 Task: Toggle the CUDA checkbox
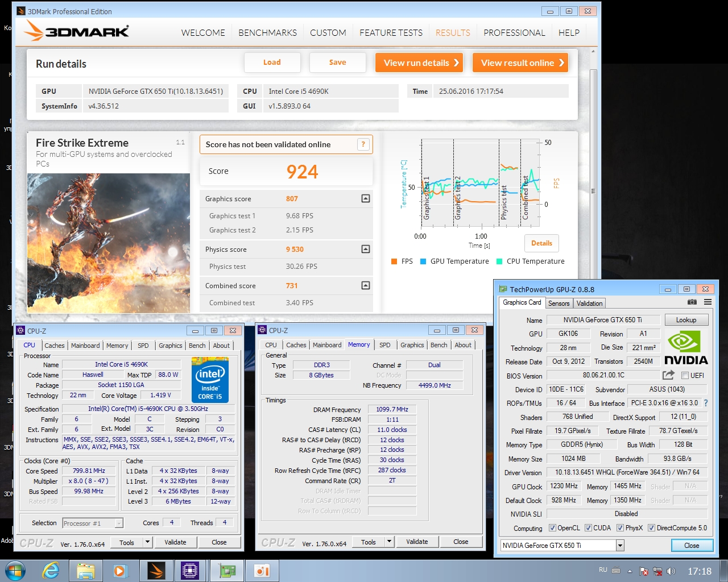click(588, 528)
